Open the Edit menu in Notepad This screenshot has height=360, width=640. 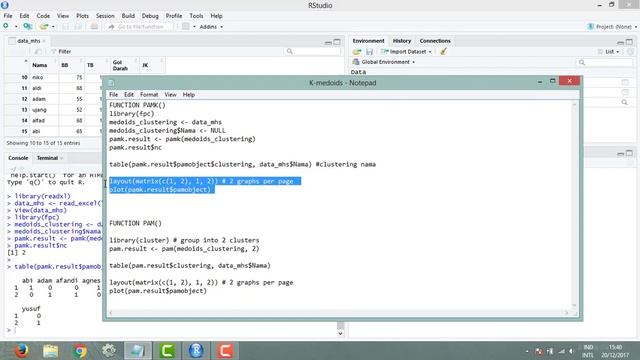coord(129,95)
